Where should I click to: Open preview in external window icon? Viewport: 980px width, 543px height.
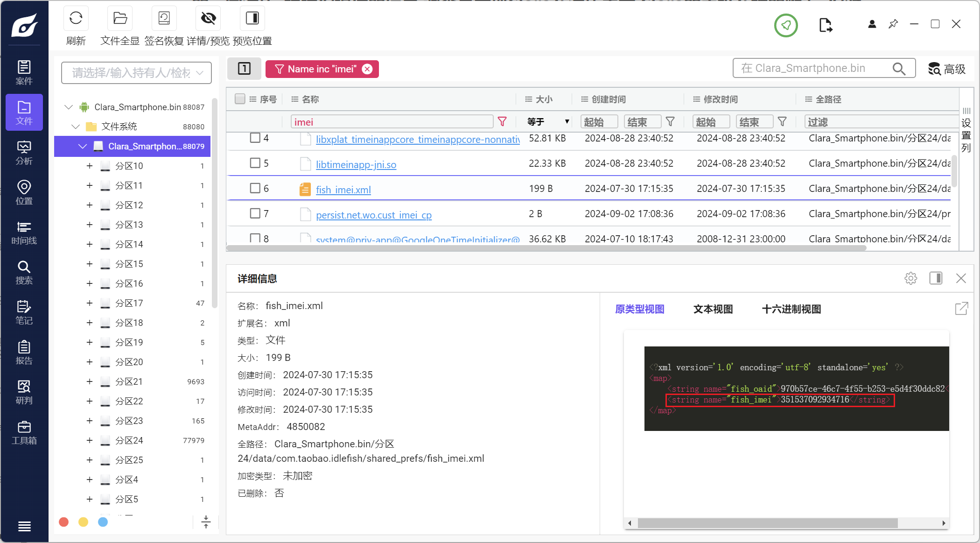pyautogui.click(x=961, y=309)
